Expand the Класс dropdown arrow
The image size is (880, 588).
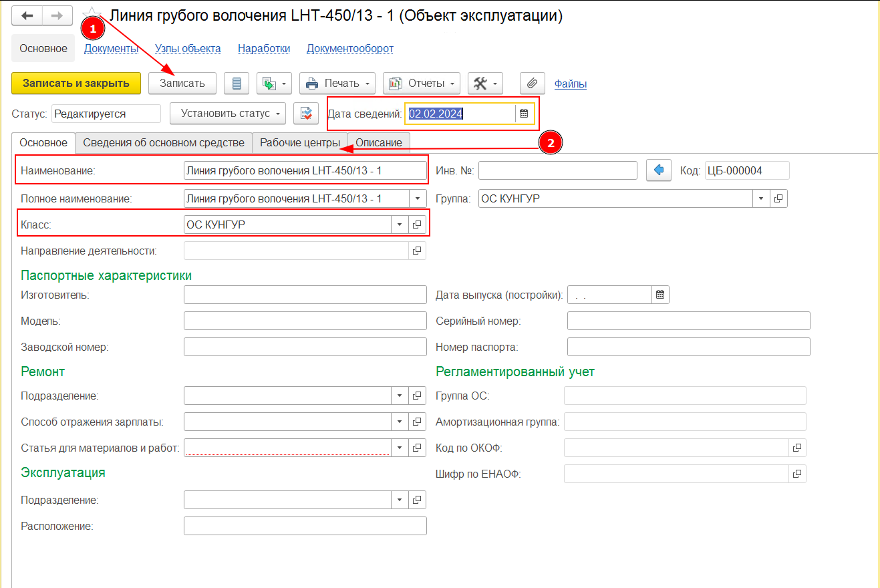[399, 225]
